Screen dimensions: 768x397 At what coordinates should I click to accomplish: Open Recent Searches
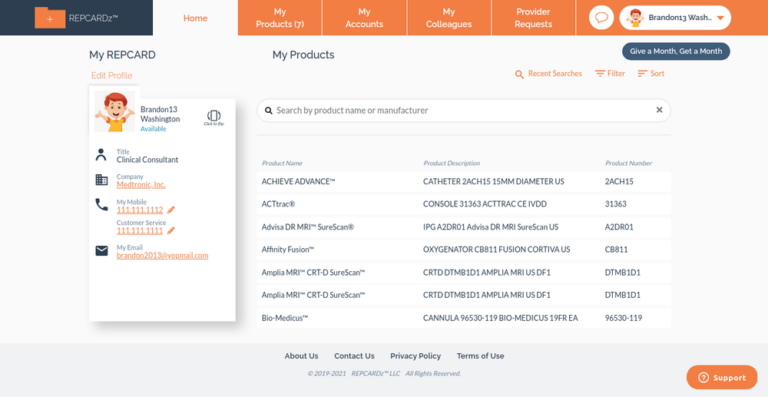point(549,74)
